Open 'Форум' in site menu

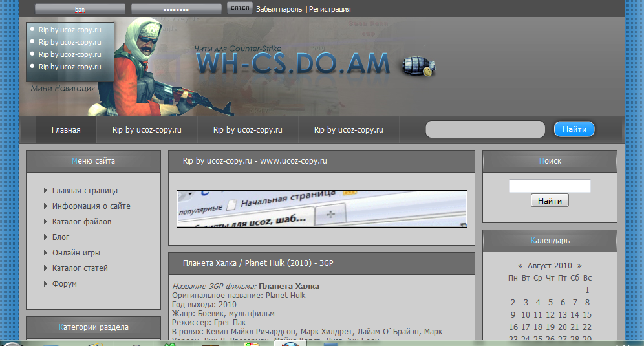point(65,284)
